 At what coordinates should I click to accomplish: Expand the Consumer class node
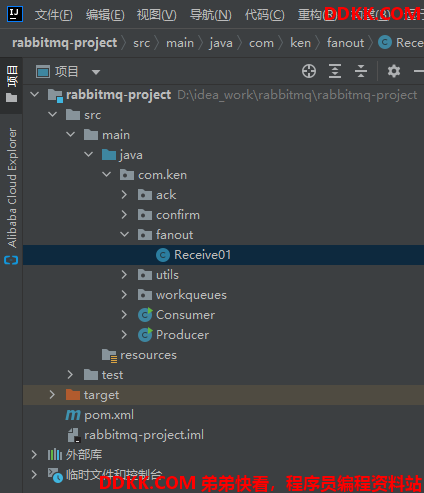pos(124,315)
